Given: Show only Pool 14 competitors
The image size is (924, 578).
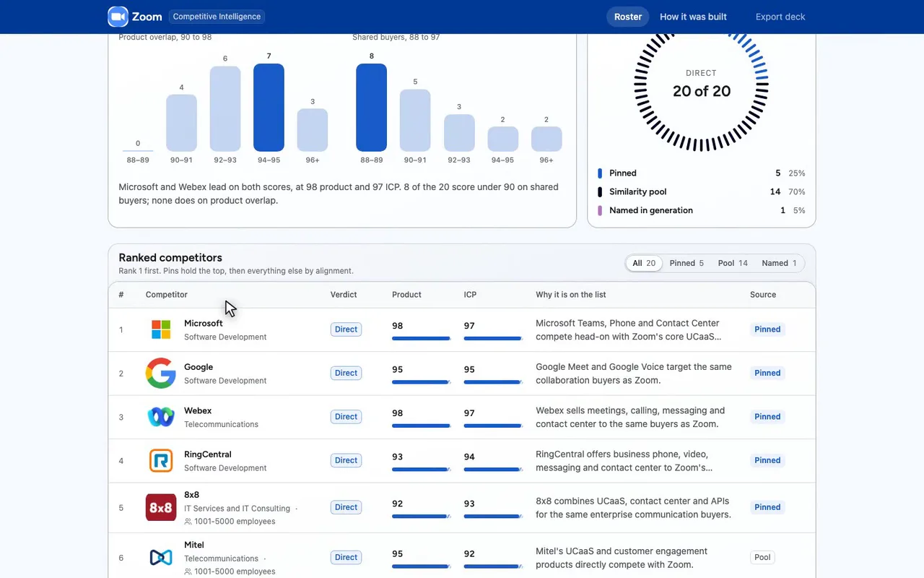Looking at the screenshot, I should click(733, 263).
